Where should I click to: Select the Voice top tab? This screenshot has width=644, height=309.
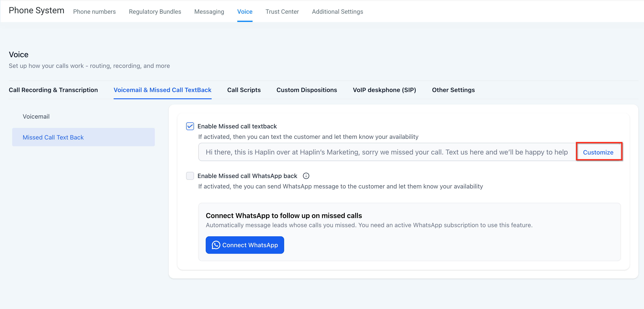click(244, 12)
